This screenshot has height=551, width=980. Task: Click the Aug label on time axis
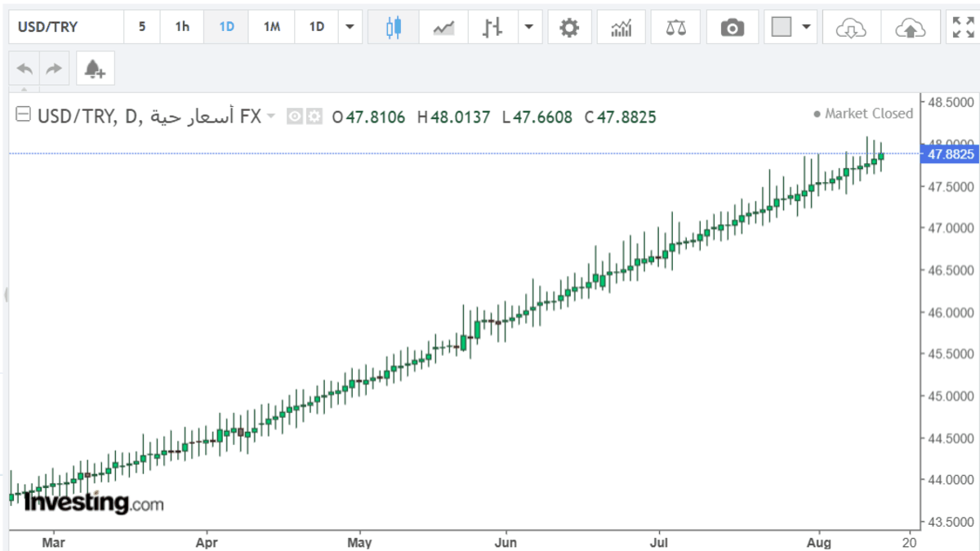[x=817, y=541]
